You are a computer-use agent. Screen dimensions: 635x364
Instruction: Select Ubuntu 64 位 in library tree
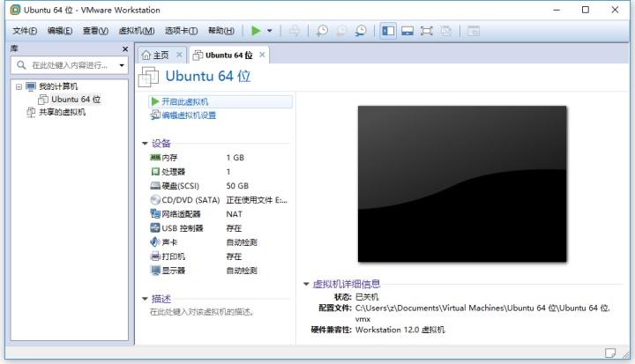(76, 100)
